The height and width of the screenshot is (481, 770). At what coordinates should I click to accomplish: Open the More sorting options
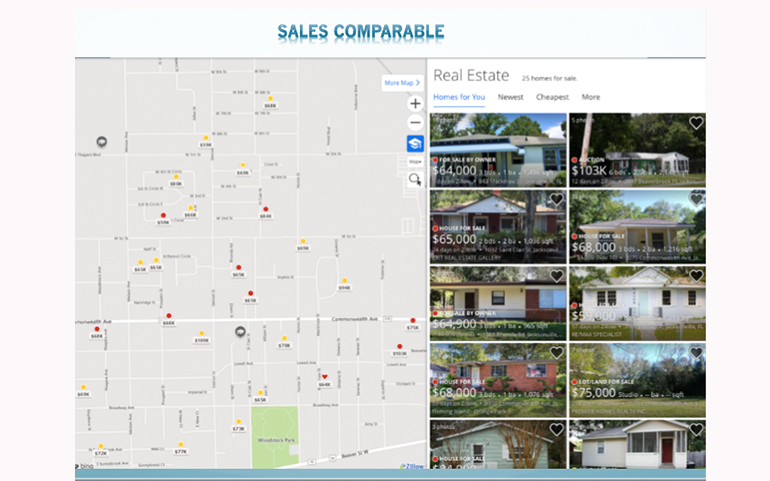click(591, 97)
